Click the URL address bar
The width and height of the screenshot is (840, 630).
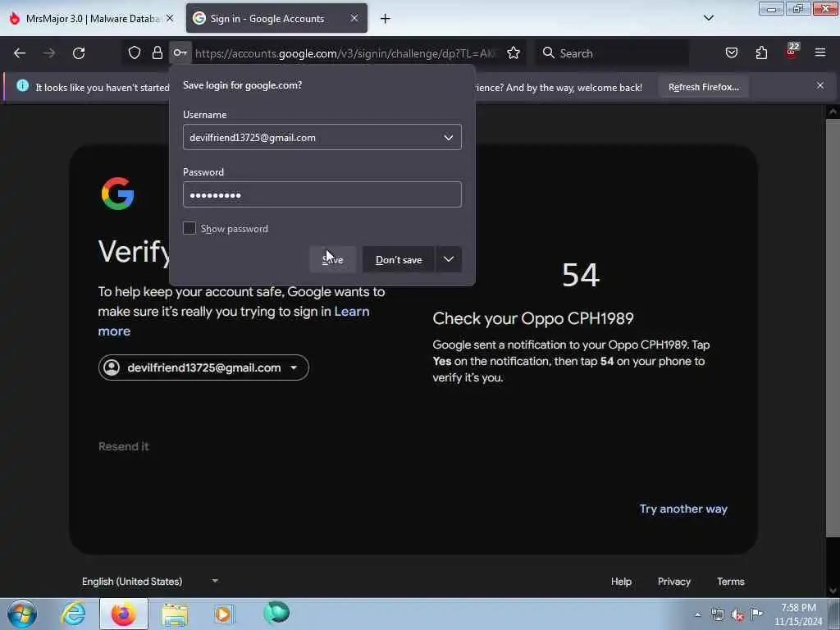coord(345,53)
